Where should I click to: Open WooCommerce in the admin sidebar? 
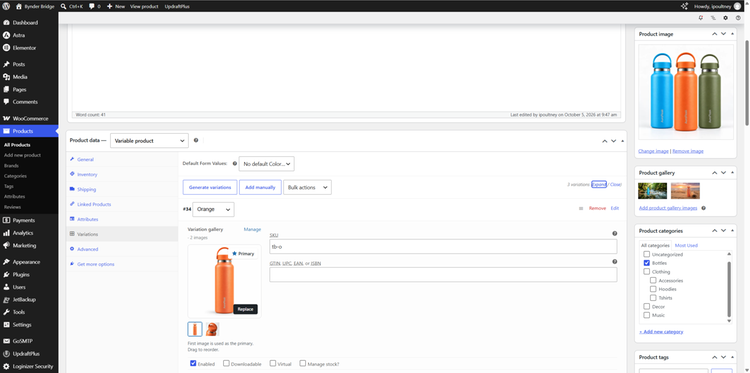[30, 119]
